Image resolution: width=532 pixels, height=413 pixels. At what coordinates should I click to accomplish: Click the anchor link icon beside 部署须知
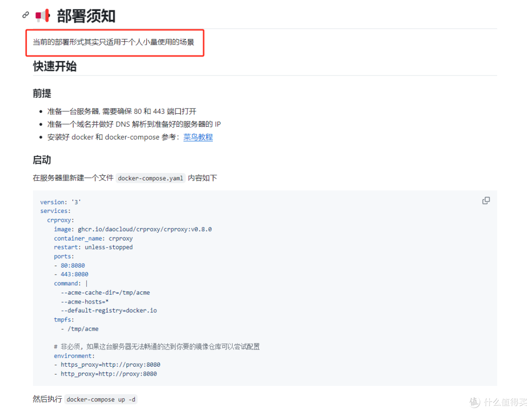(x=25, y=15)
